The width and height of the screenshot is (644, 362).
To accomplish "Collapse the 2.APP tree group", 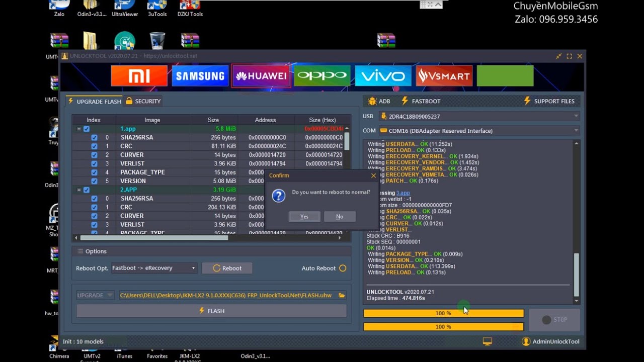I will click(78, 190).
